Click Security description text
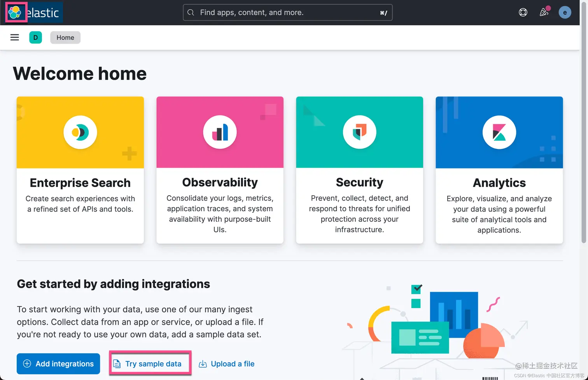 coord(359,214)
